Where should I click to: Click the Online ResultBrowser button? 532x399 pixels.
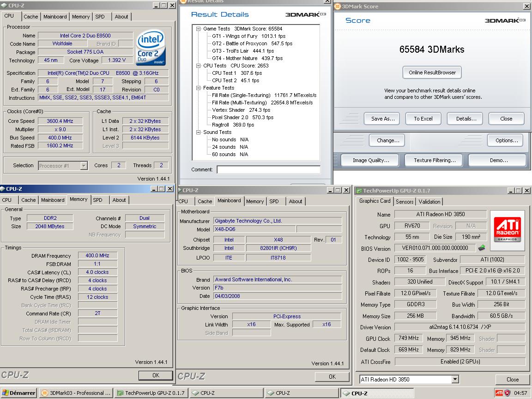point(432,73)
